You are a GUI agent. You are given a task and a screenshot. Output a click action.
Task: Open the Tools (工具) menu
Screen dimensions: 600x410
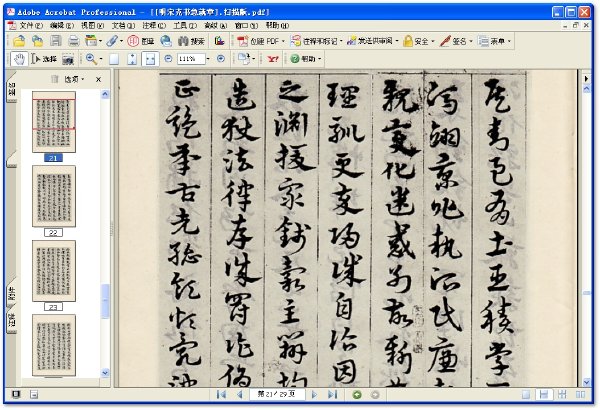point(185,25)
